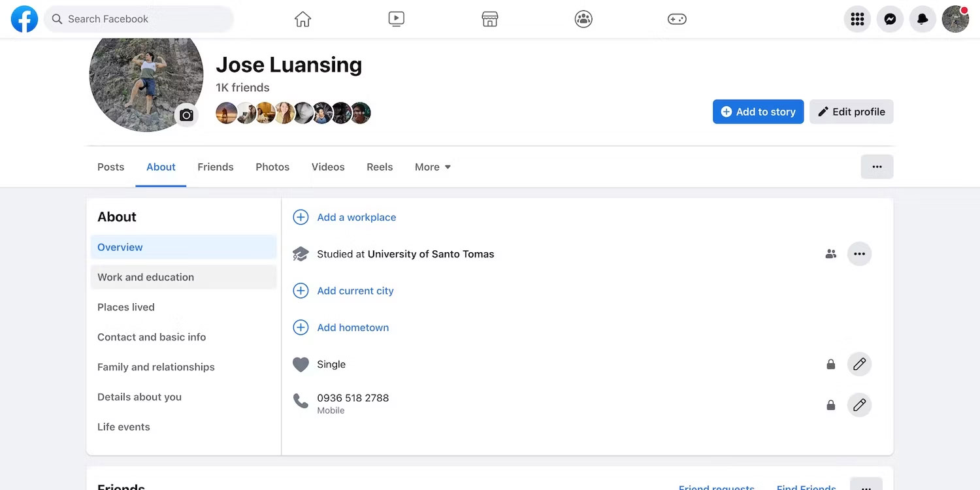The height and width of the screenshot is (490, 980).
Task: Open the Facebook home feed icon
Action: [302, 19]
